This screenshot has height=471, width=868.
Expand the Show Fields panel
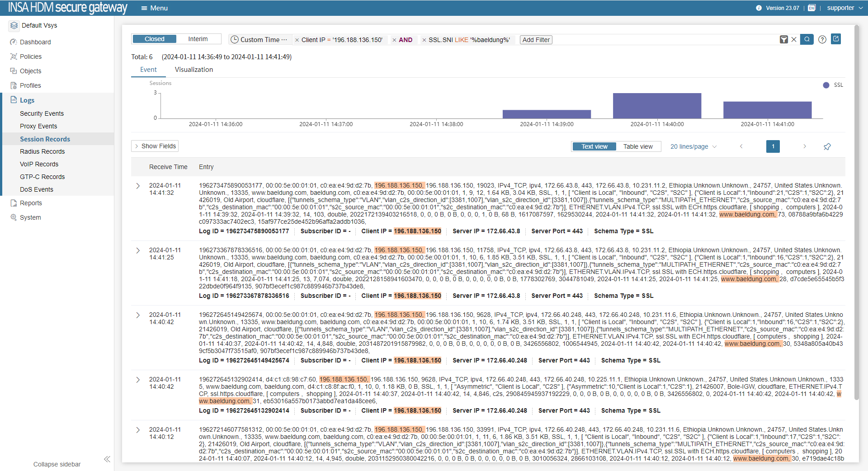tap(155, 146)
